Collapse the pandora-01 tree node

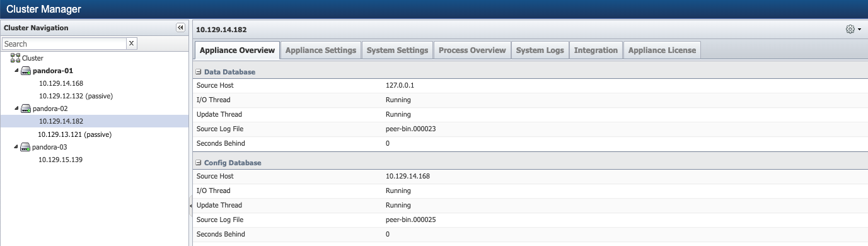[x=16, y=71]
